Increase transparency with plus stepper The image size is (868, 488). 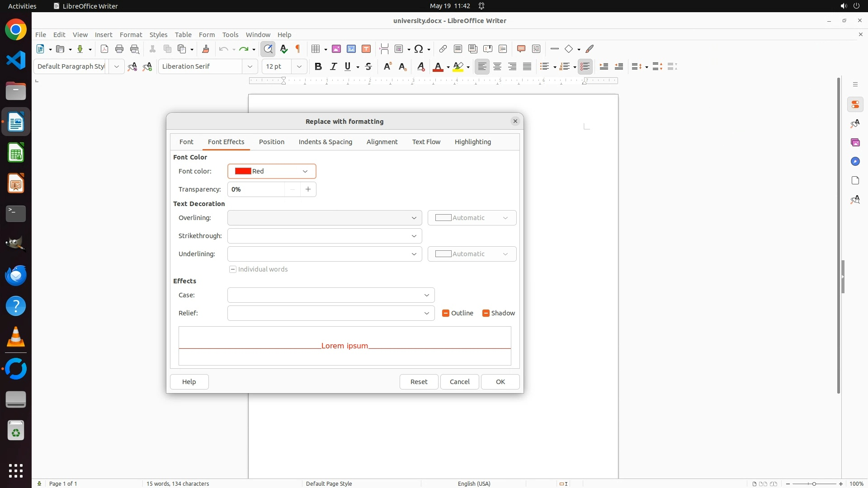point(308,189)
